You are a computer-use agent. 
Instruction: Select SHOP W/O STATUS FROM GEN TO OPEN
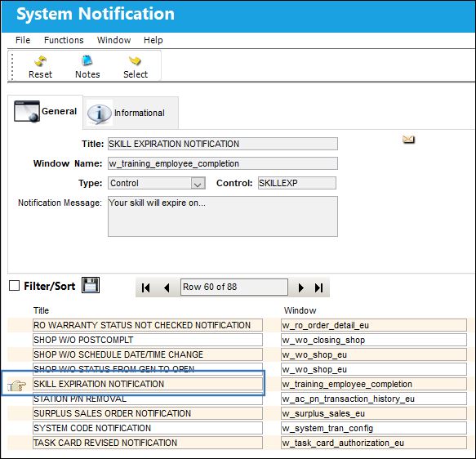(148, 369)
